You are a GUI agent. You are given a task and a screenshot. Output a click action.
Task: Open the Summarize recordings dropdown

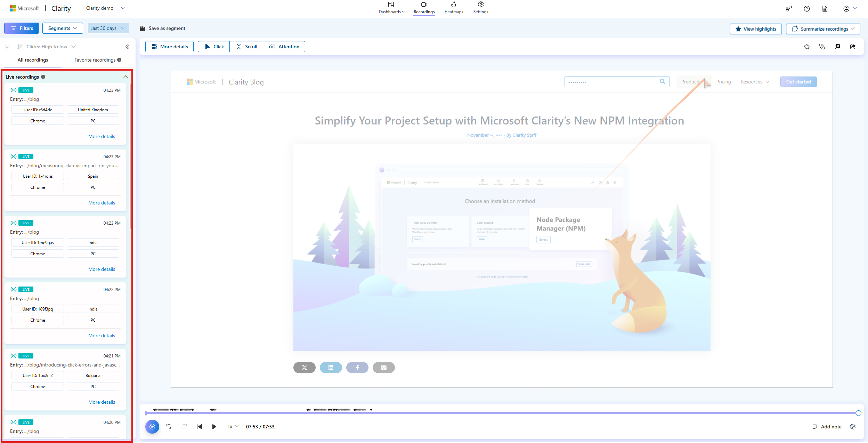(823, 29)
